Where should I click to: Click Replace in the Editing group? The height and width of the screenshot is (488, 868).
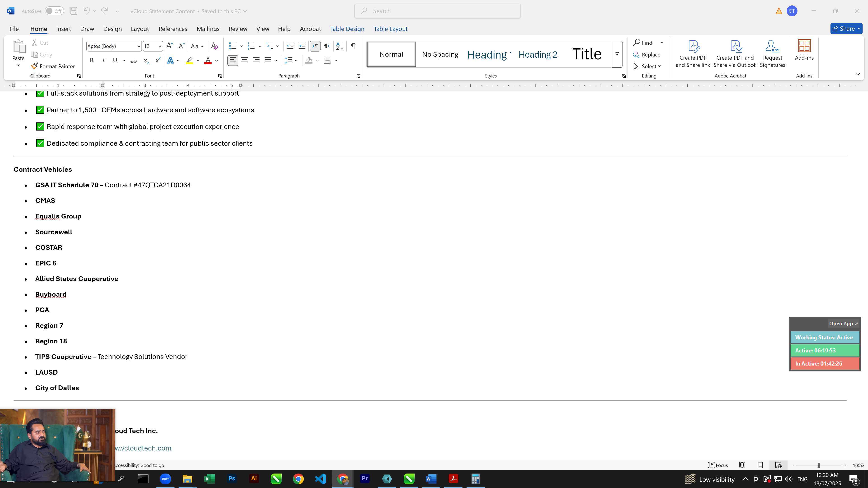647,54
